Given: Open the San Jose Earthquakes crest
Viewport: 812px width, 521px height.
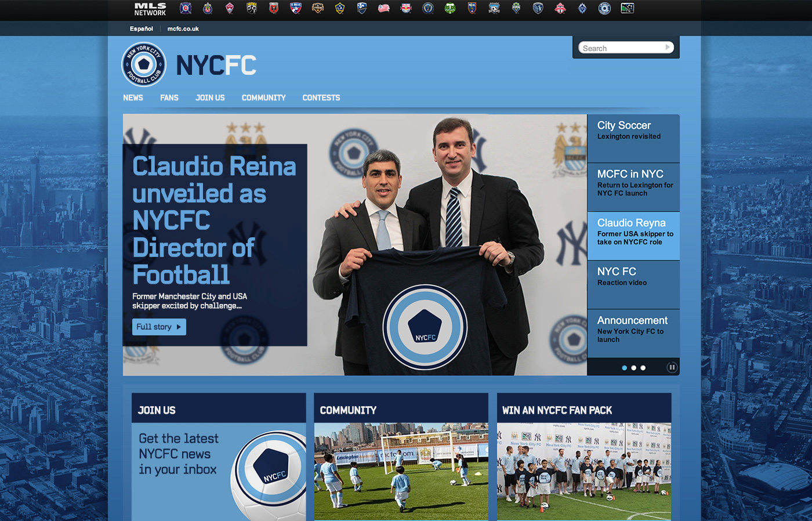Looking at the screenshot, I should click(494, 8).
